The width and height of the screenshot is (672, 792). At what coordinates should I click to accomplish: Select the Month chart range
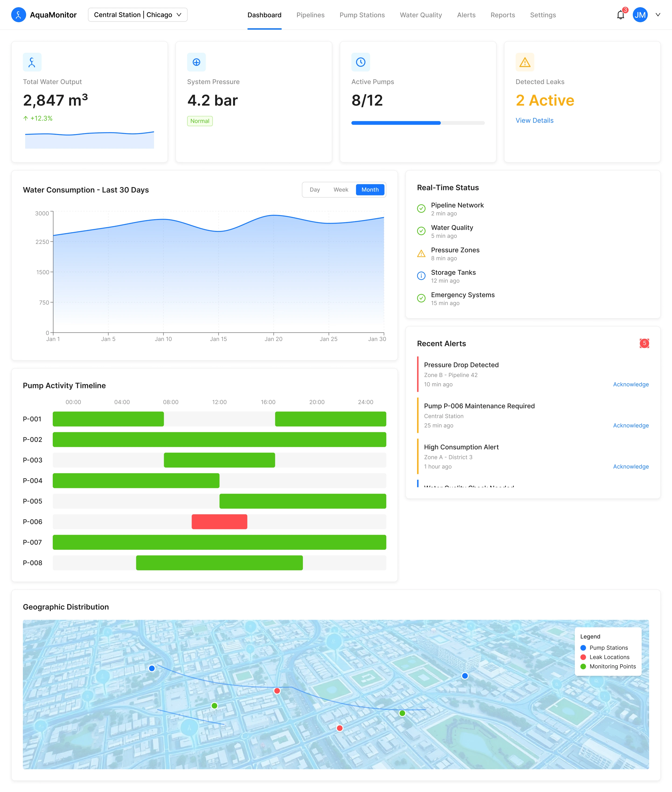coord(370,190)
